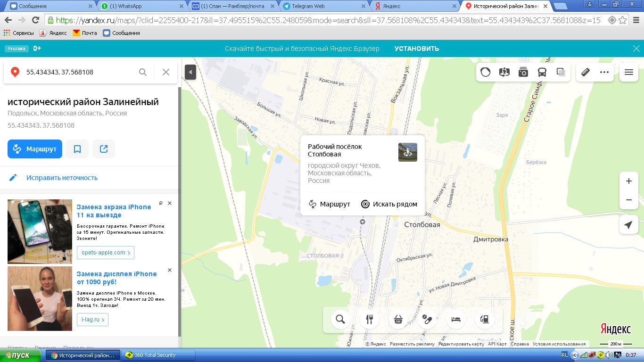Click the my location arrow button
This screenshot has height=362, width=644.
click(628, 225)
